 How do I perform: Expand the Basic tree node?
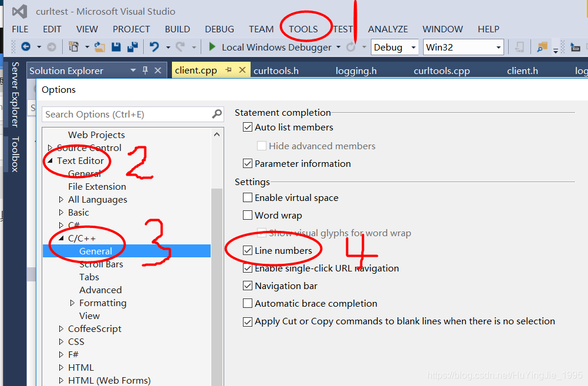61,212
